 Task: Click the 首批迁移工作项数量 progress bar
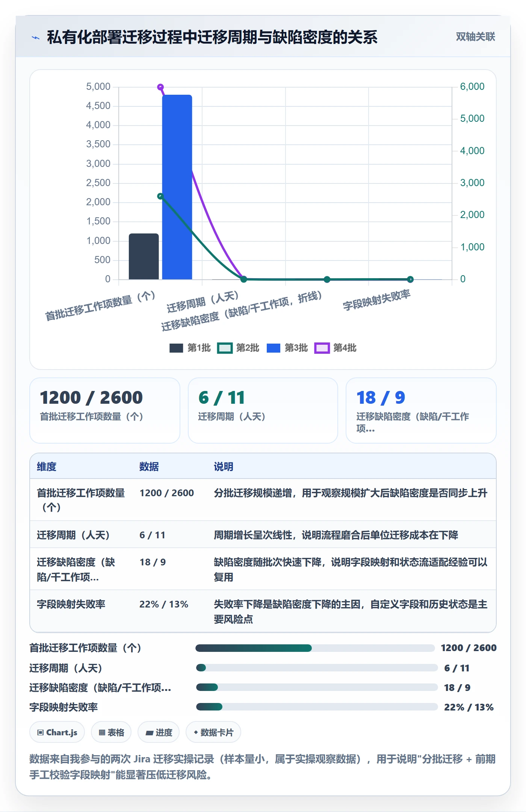point(315,648)
